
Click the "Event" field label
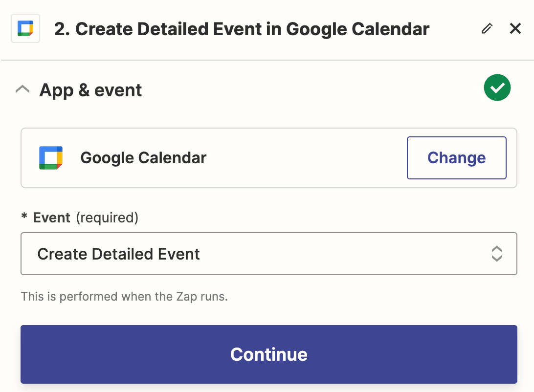(52, 218)
